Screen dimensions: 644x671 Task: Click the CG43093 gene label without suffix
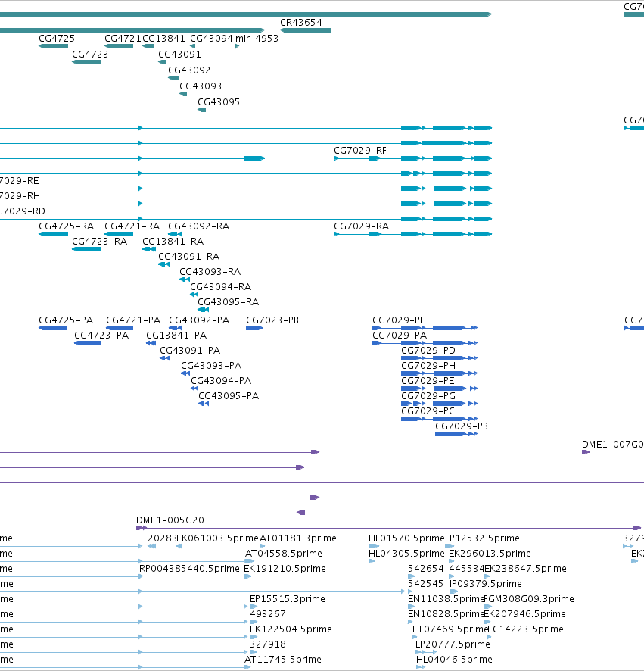point(201,86)
